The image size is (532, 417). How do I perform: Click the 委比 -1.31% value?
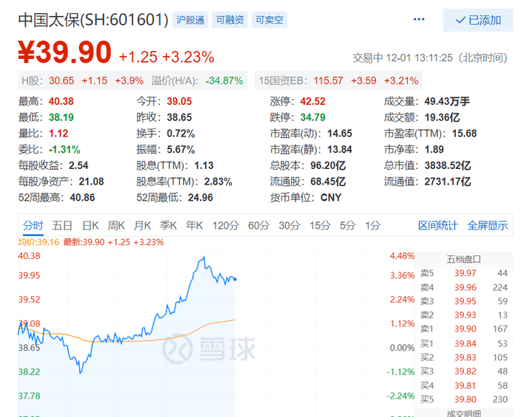64,150
